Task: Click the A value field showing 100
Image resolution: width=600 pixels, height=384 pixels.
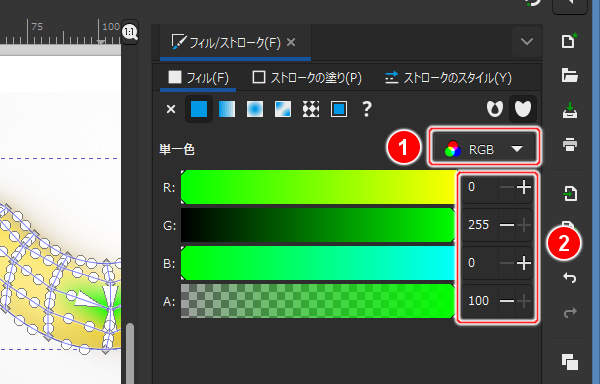Action: [479, 301]
